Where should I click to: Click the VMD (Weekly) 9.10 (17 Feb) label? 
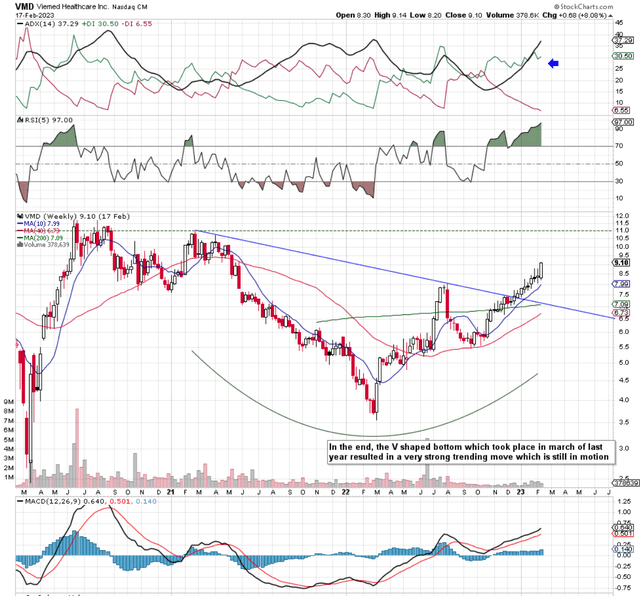77,216
